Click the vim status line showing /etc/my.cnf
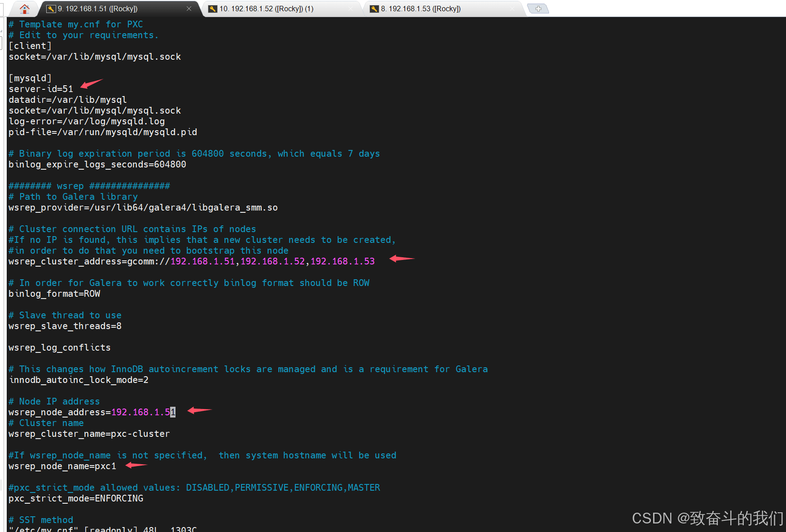Image resolution: width=786 pixels, height=532 pixels. 103,529
